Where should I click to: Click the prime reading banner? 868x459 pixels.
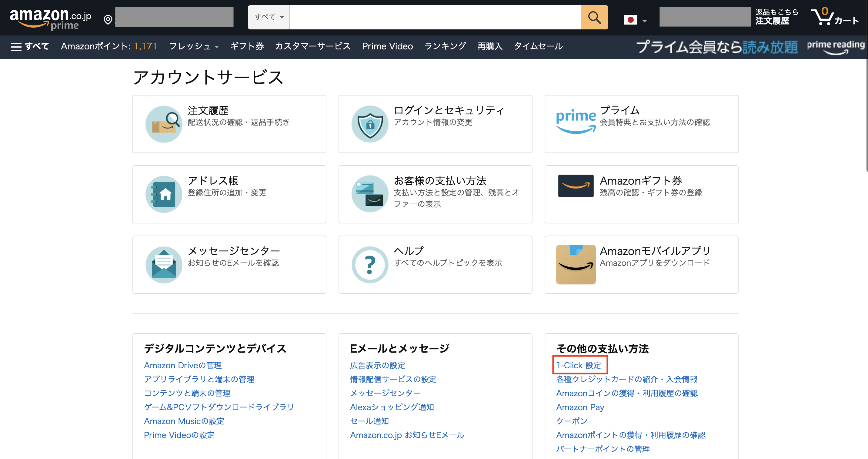point(750,47)
